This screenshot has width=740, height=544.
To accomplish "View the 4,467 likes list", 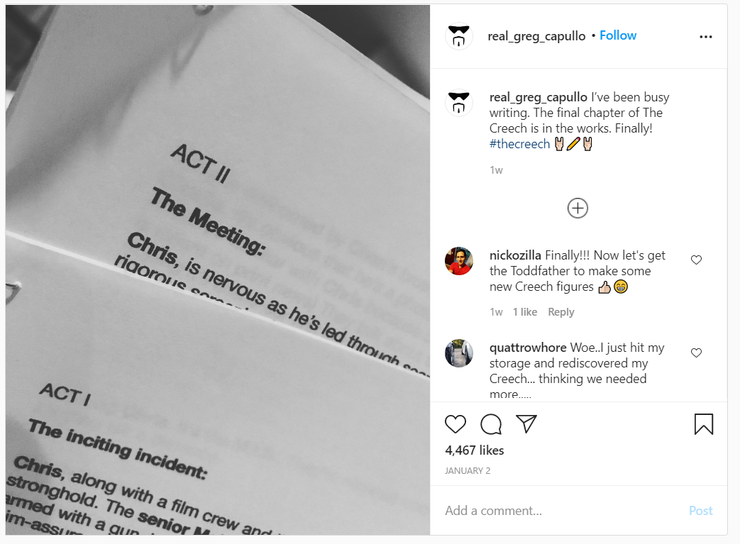I will click(x=474, y=450).
